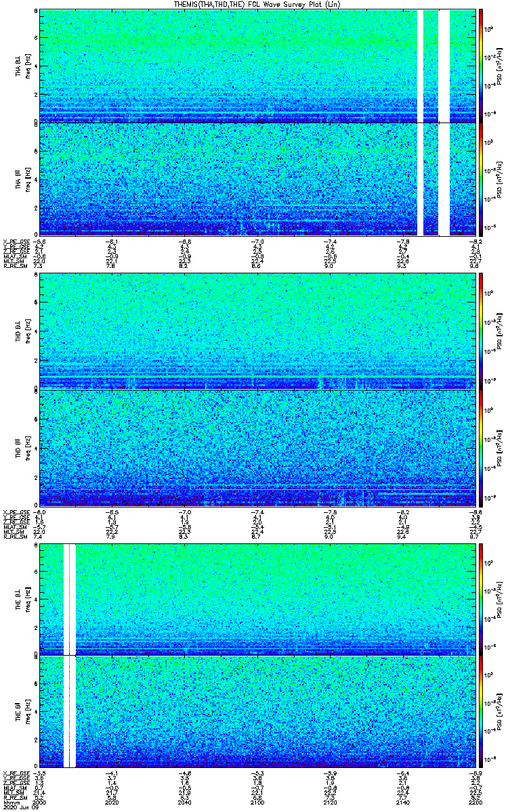This screenshot has height=812, width=508.
Task: Click the THD B-perpendicular spectrogram panel
Action: [x=257, y=330]
